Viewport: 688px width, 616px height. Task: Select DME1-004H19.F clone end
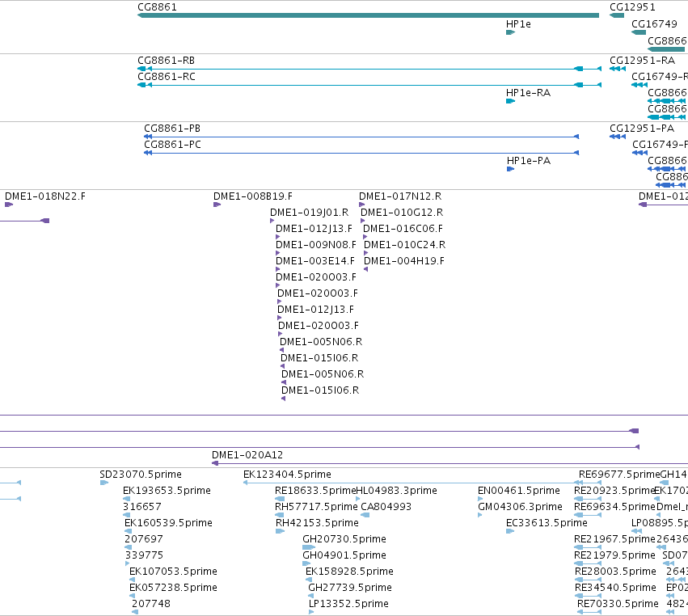click(366, 269)
